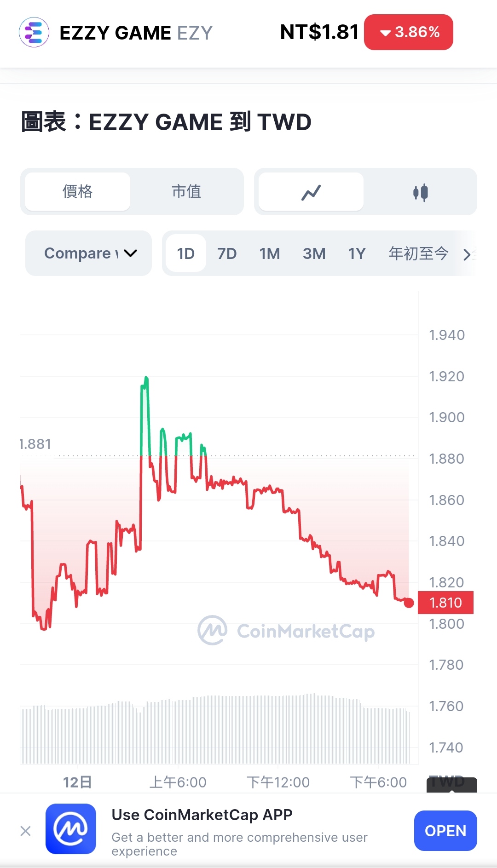
Task: Select the 1M time range tab
Action: pos(270,253)
